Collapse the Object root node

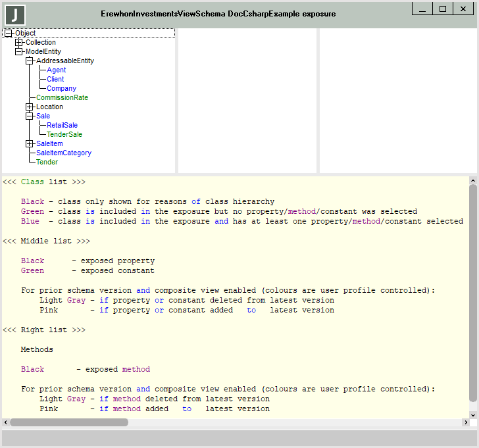pyautogui.click(x=9, y=34)
